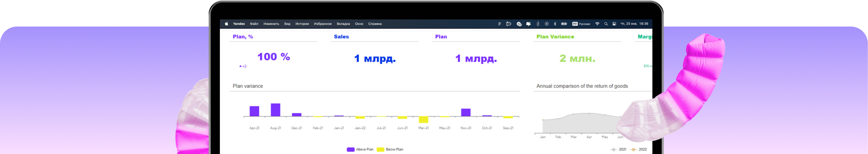
Task: Toggle the 2021 legend series
Action: point(618,149)
